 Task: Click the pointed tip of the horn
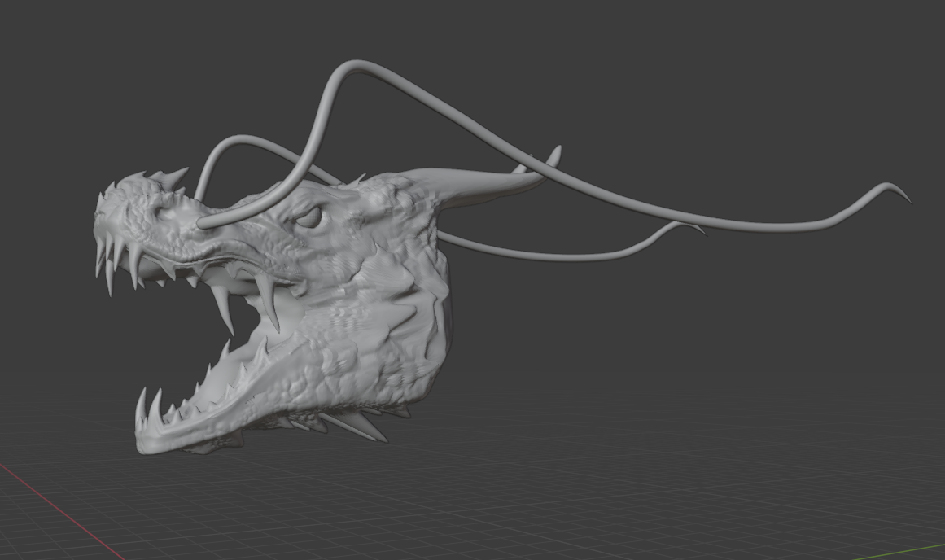[557, 151]
